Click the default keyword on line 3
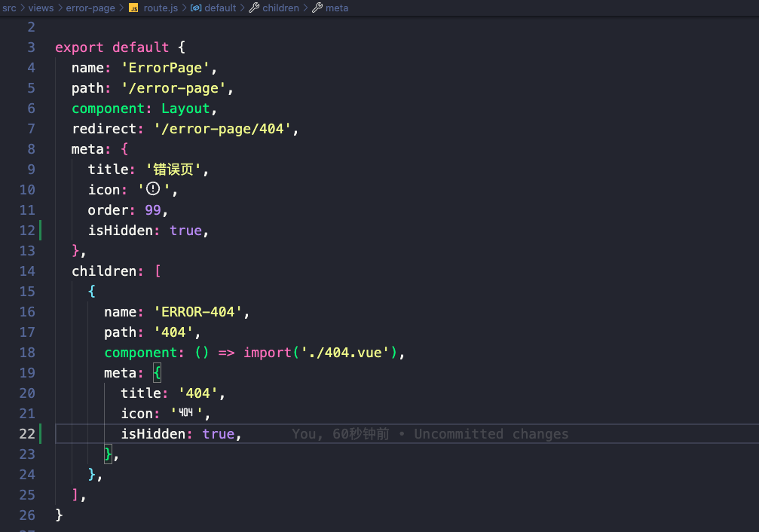 [x=141, y=47]
